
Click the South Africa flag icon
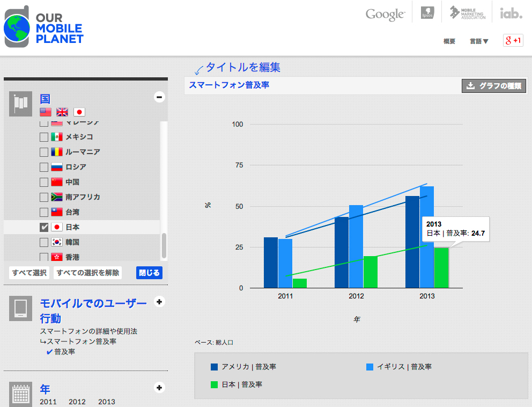(x=57, y=197)
